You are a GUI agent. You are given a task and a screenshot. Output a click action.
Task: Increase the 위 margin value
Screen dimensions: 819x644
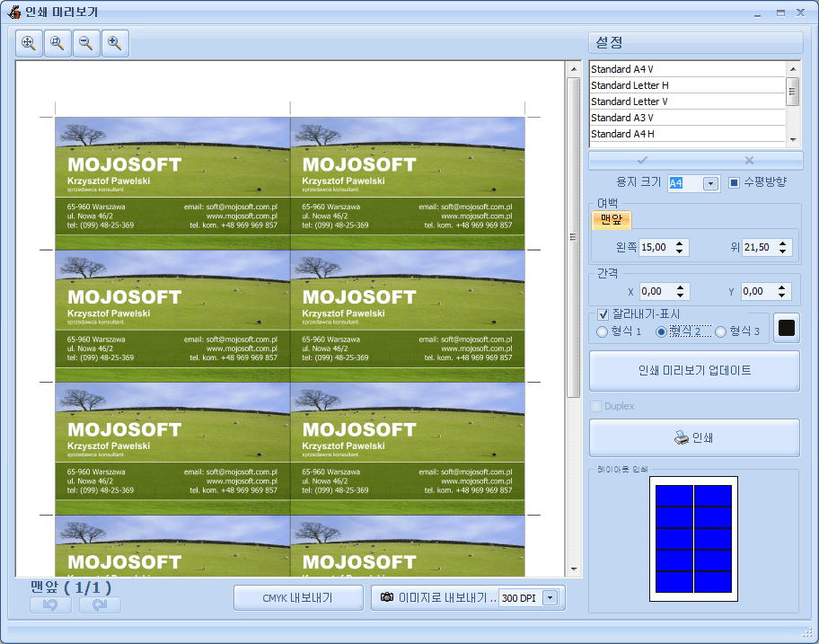coord(782,243)
